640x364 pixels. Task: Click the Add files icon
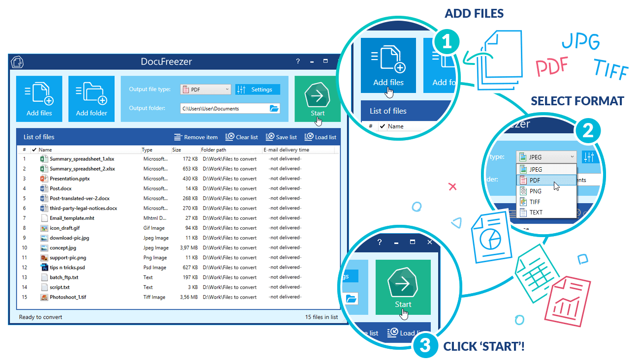click(39, 93)
